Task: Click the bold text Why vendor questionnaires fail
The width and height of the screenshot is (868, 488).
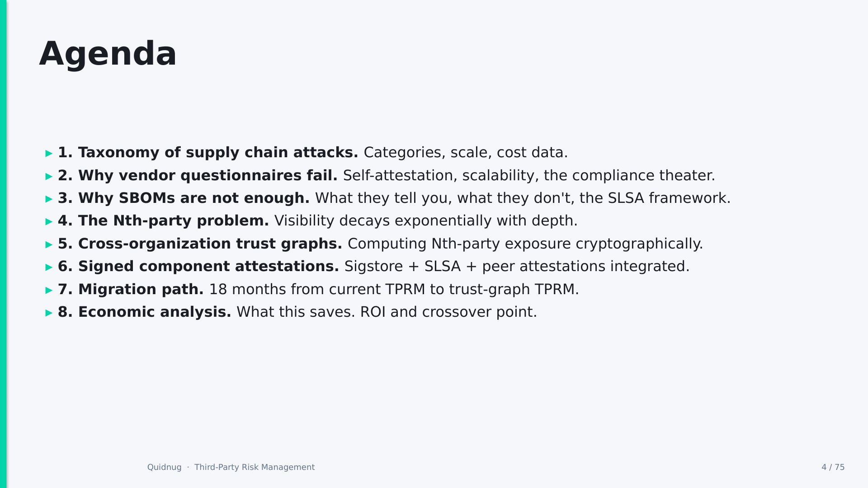Action: coord(208,176)
